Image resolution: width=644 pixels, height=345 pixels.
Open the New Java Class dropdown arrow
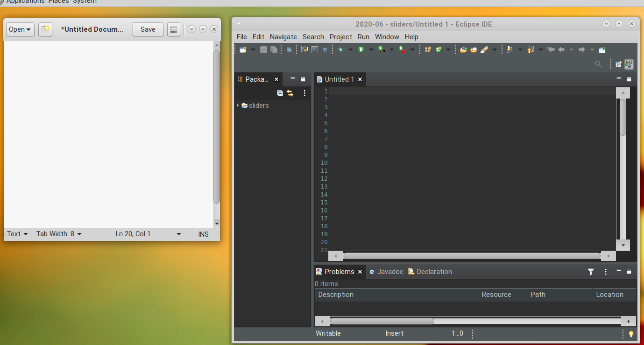coord(448,49)
